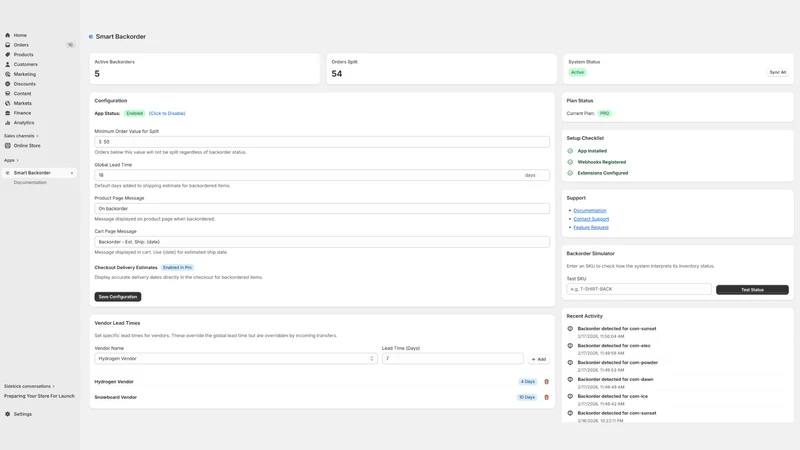
Task: Delete Hydrogen Vendor with trash icon
Action: point(546,382)
